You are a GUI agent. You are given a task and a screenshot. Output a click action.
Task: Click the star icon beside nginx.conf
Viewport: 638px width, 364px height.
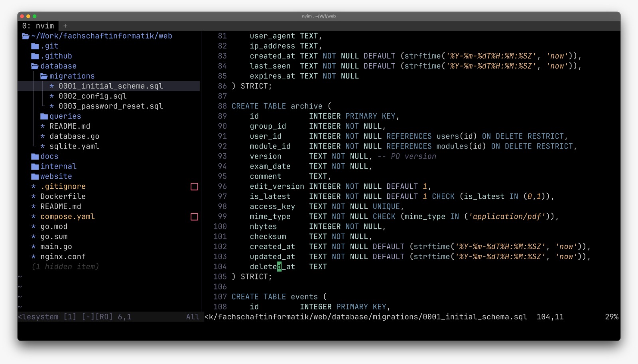34,257
